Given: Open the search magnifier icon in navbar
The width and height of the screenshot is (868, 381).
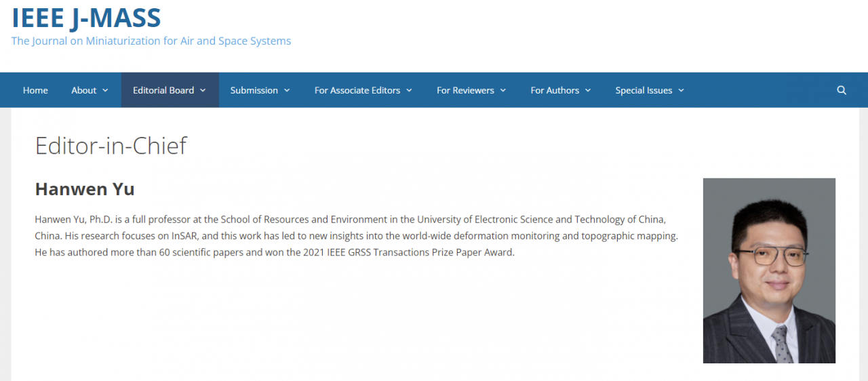Looking at the screenshot, I should [x=842, y=90].
